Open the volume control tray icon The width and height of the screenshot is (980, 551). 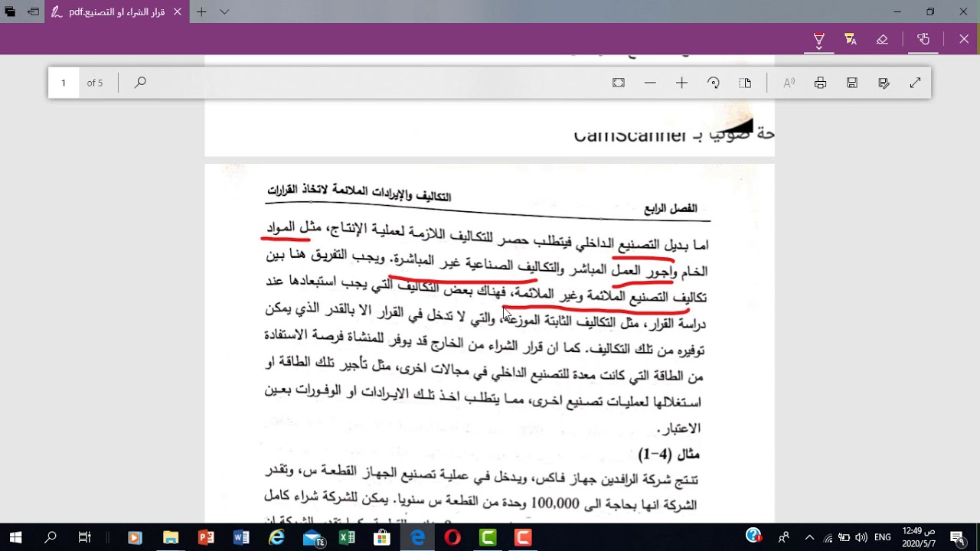[x=861, y=537]
